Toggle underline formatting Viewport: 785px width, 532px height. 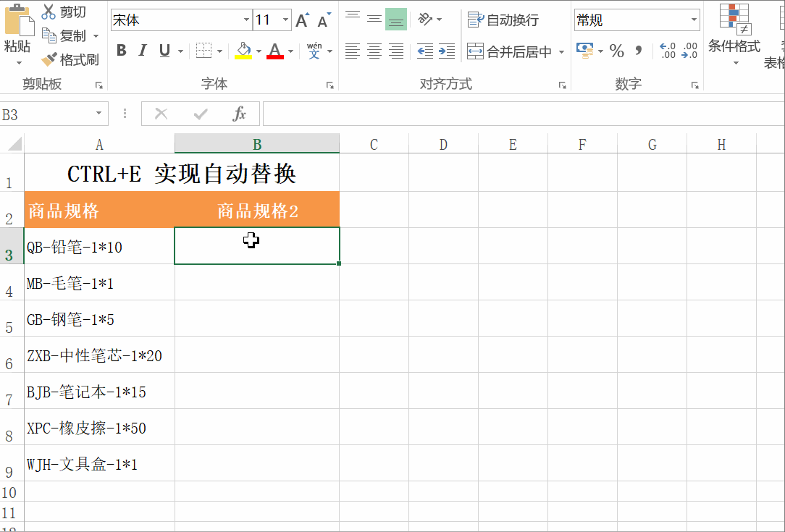point(164,51)
